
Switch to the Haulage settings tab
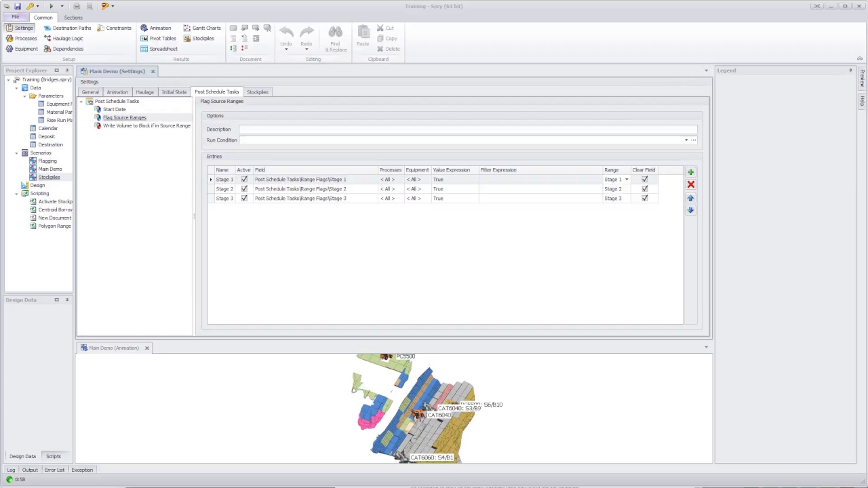coord(144,92)
